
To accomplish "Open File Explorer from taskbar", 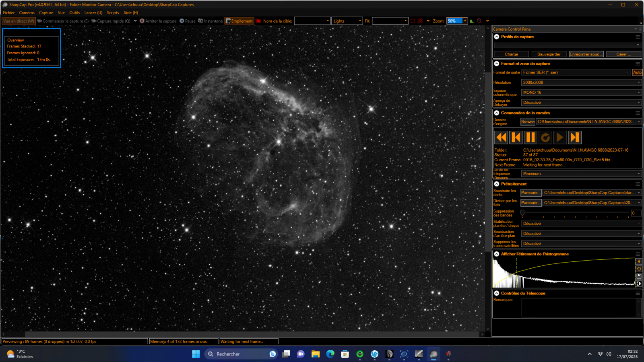I will 316,354.
